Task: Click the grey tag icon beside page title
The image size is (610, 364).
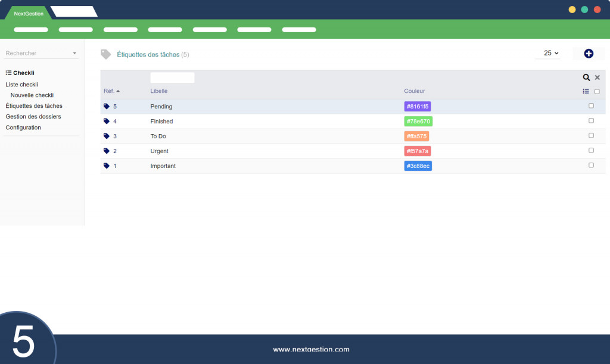Action: pyautogui.click(x=106, y=54)
